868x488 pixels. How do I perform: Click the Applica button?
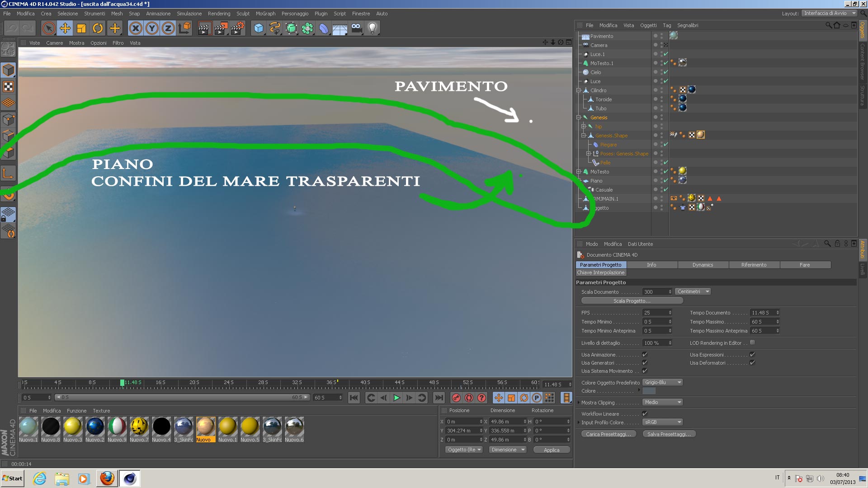coord(551,450)
